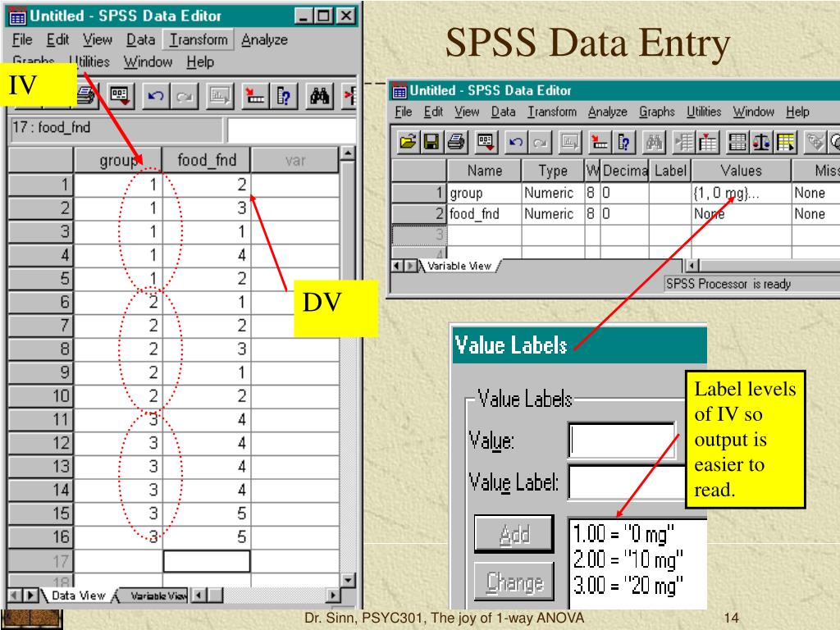Click Name column header in Variable View
This screenshot has width=840, height=630.
pos(484,171)
